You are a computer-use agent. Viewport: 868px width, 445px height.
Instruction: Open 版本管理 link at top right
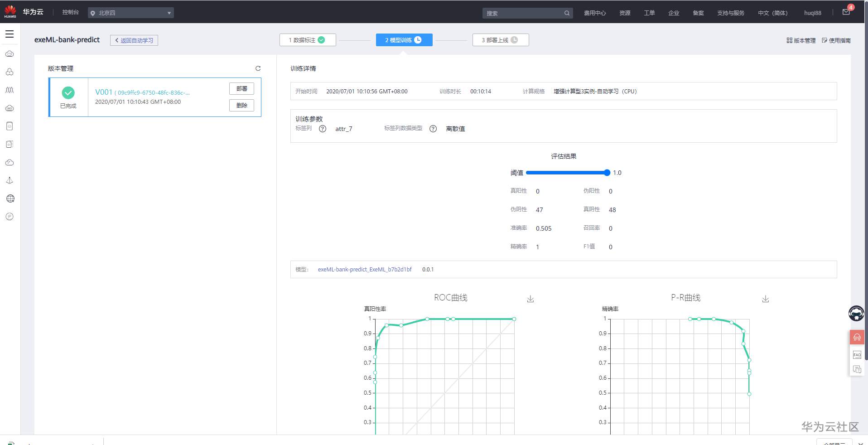point(801,40)
